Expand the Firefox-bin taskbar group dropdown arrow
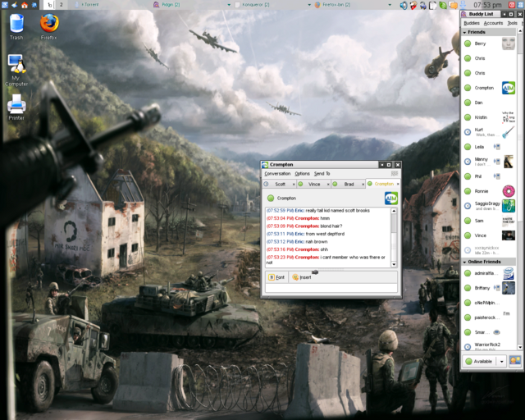 [390, 5]
